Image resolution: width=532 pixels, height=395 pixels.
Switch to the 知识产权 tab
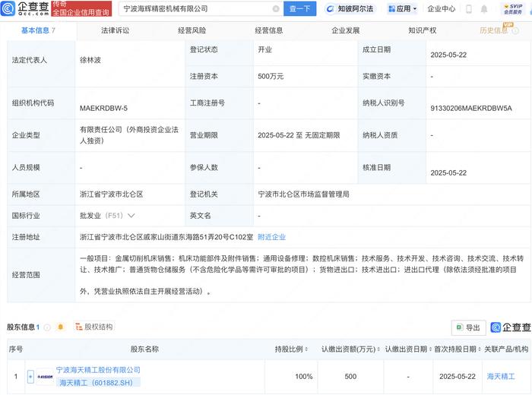[423, 30]
